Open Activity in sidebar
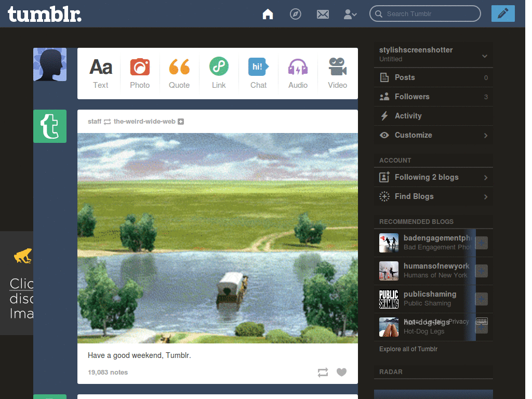 [x=433, y=116]
